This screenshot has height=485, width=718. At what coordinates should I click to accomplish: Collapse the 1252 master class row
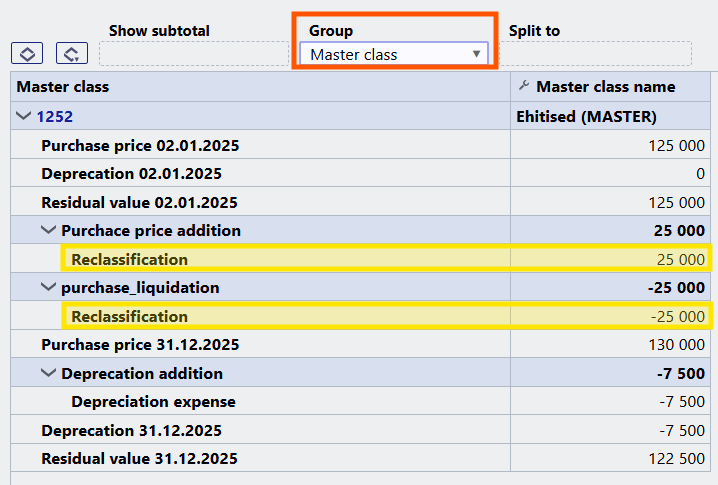23,115
